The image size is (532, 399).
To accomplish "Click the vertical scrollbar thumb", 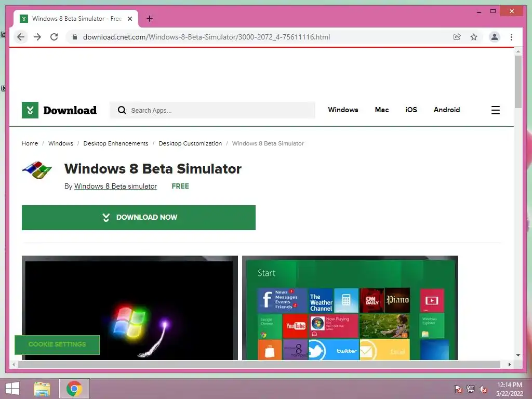I will coord(518,82).
